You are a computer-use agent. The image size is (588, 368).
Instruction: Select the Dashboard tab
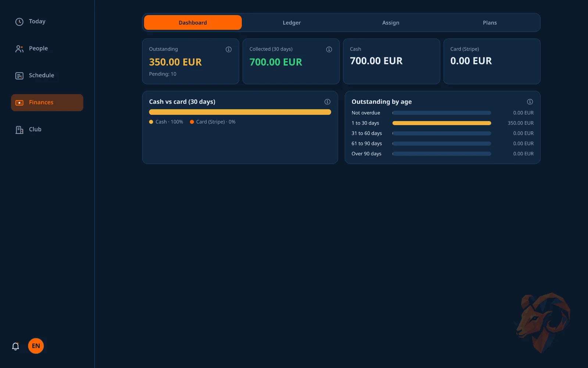(x=193, y=22)
